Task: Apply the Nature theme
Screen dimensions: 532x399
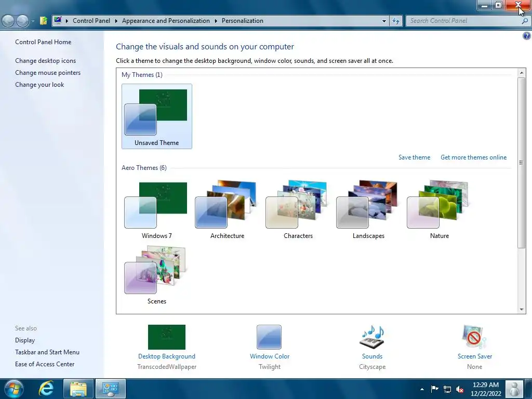Action: [438, 210]
